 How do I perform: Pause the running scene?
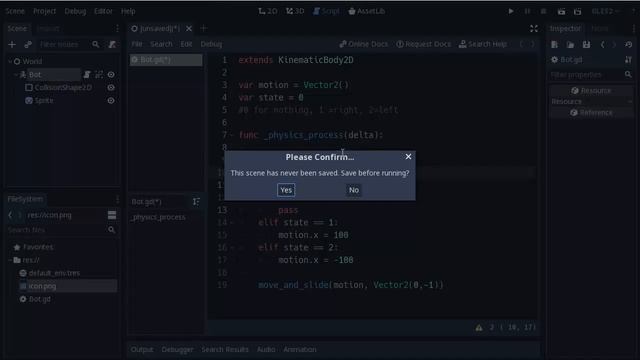coord(527,11)
